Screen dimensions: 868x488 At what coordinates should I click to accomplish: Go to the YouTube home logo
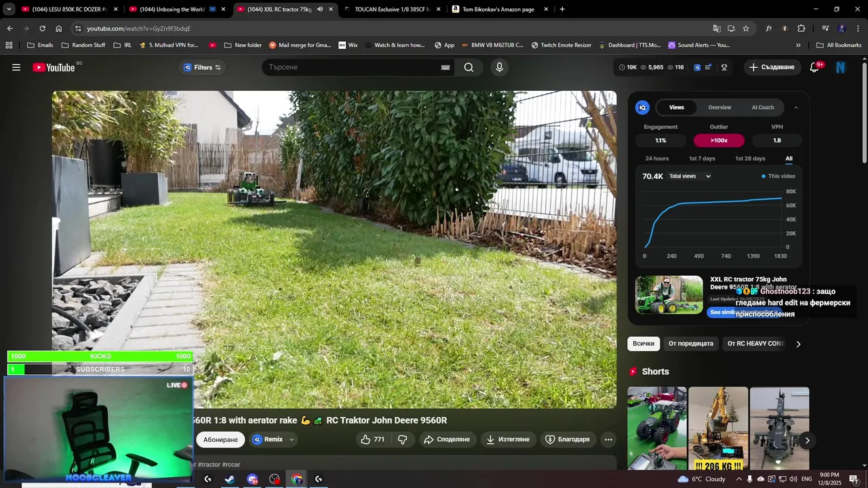54,67
